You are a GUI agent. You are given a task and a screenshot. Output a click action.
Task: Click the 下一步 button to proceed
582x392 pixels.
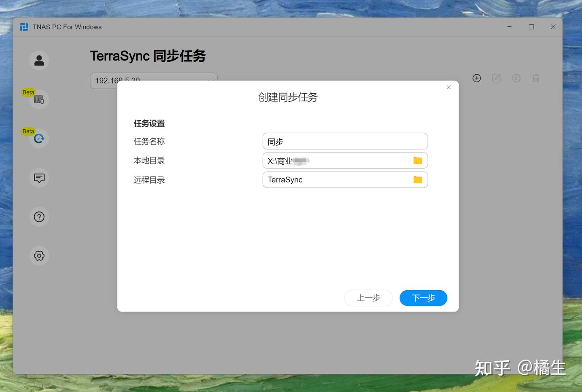tap(423, 298)
